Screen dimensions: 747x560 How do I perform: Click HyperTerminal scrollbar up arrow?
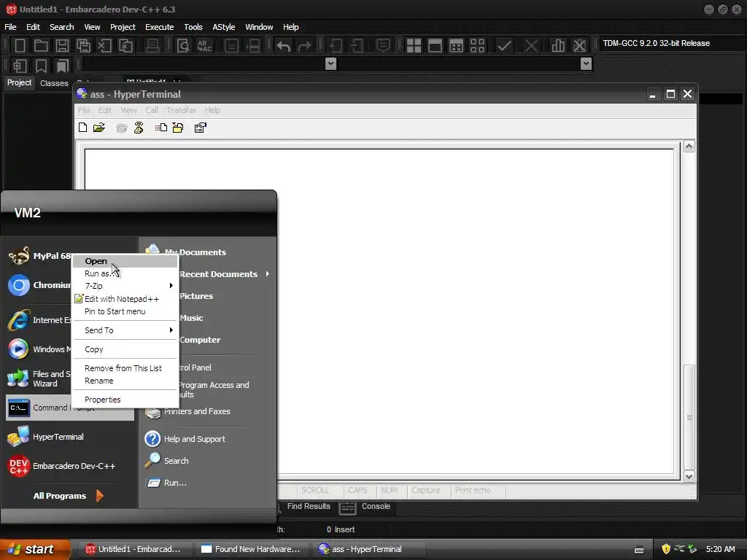(x=689, y=146)
